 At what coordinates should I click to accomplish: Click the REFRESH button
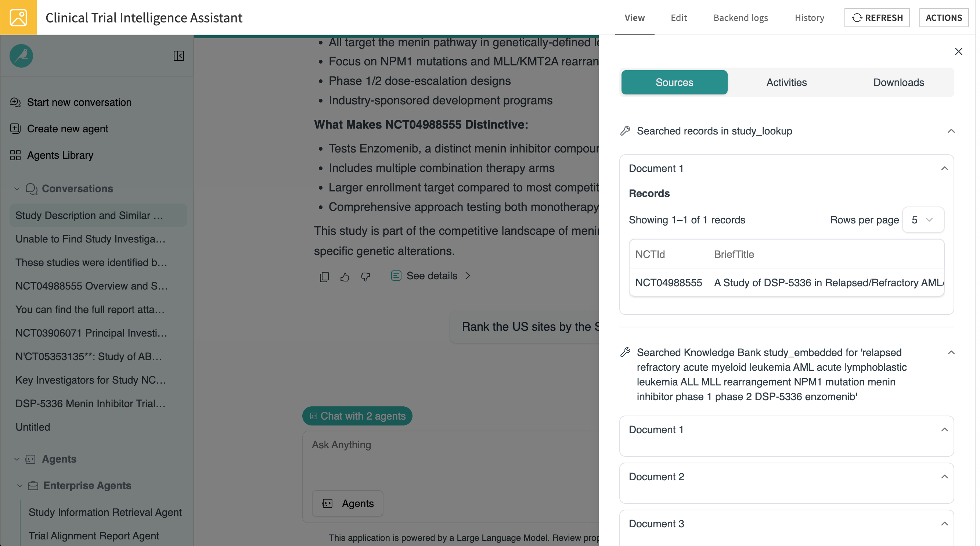[x=877, y=18]
